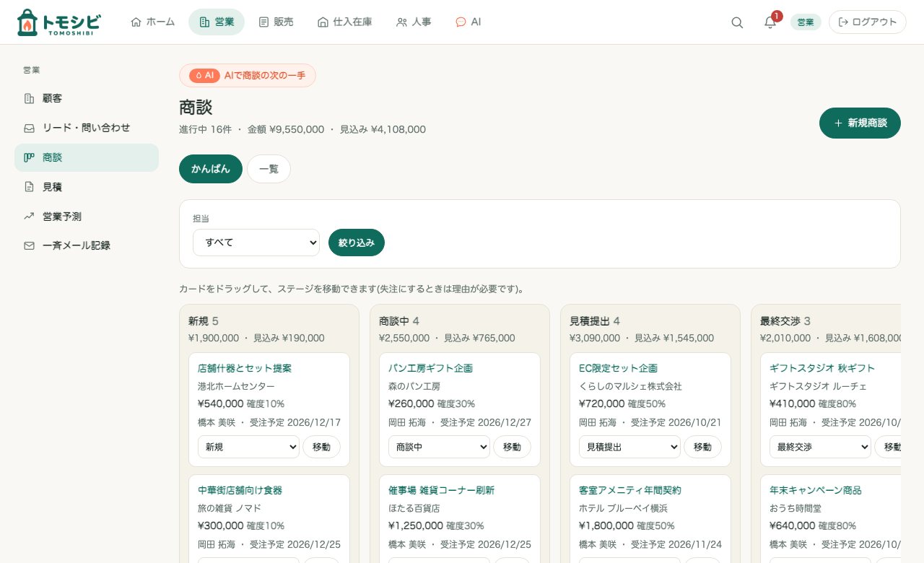
Task: Open the ギフトスタジオ 秋ギフト deal link
Action: coord(822,368)
